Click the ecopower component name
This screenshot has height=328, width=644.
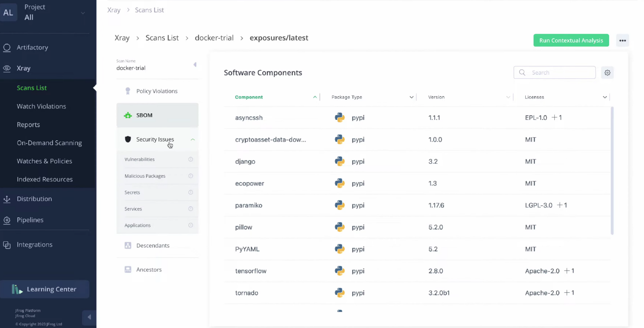point(250,183)
